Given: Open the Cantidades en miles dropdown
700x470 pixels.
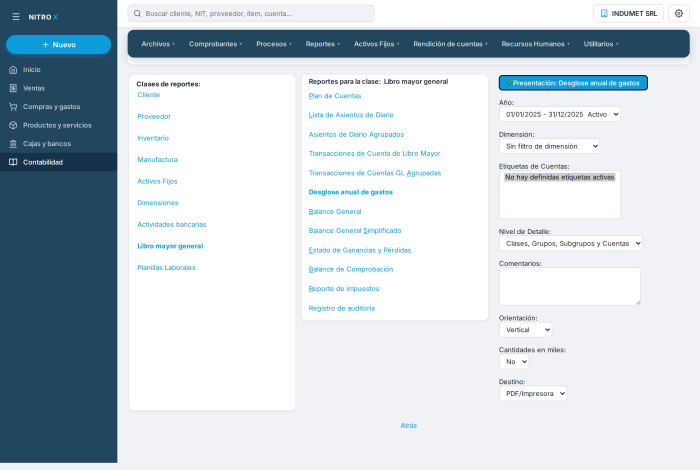Looking at the screenshot, I should point(514,362).
